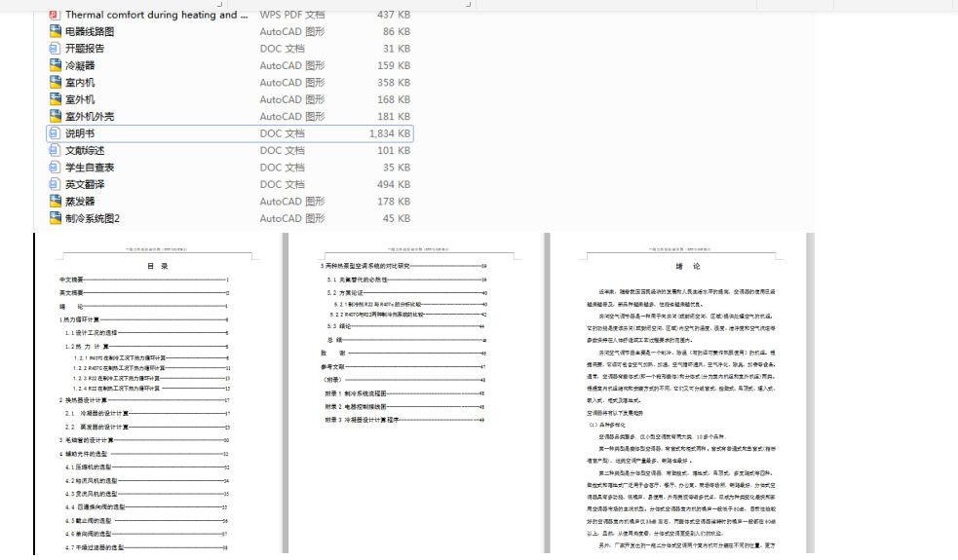Select the 室内机 file icon
This screenshot has width=958, height=560.
point(55,83)
